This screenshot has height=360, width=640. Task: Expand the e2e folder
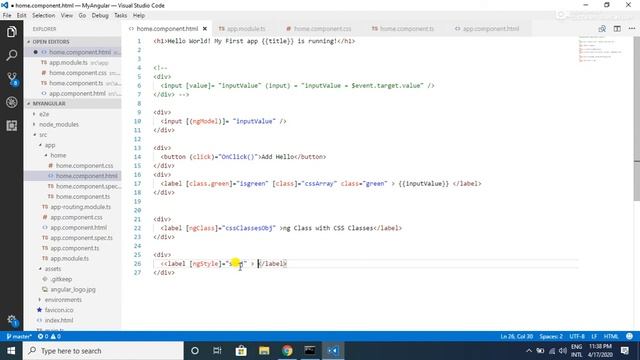pyautogui.click(x=72, y=114)
